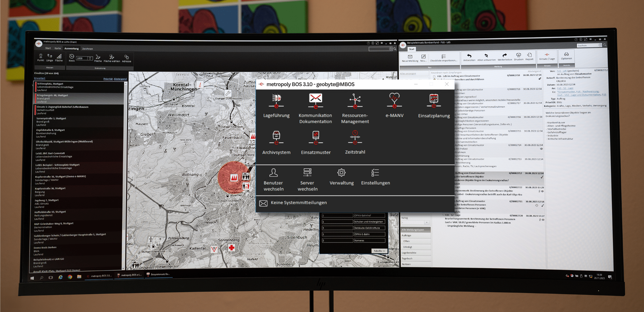The width and height of the screenshot is (644, 312).
Task: Launch Kommunikation Dokumentation module
Action: 315,108
